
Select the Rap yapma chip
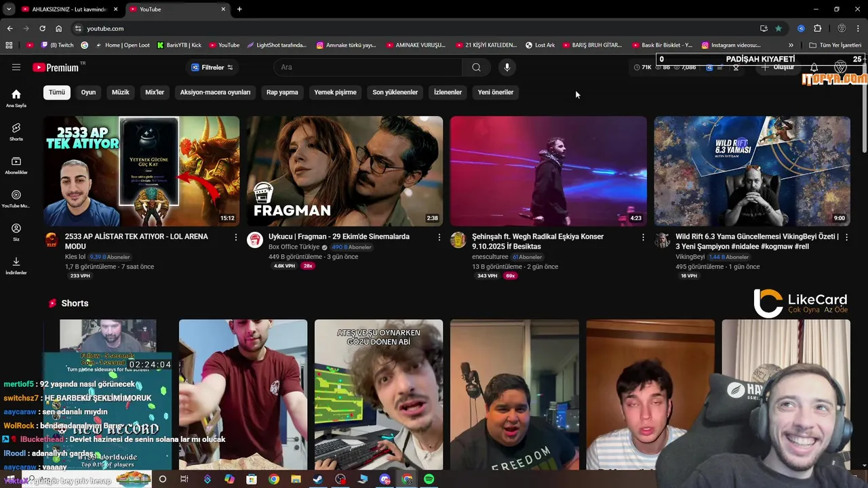[282, 92]
